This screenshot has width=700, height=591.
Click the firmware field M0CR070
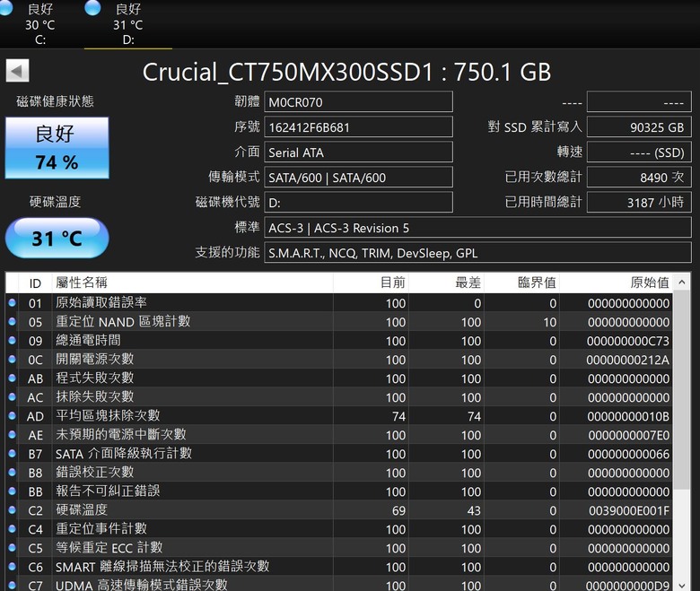(358, 102)
